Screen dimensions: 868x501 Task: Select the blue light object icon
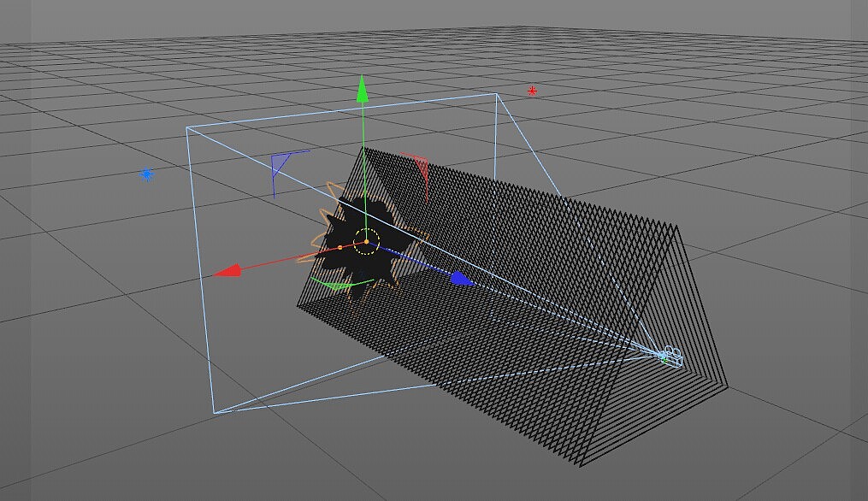coord(147,175)
